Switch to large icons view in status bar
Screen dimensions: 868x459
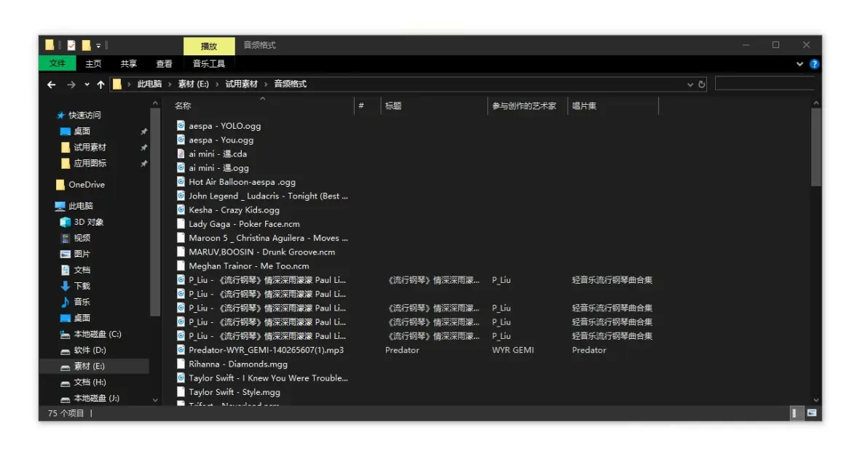(x=811, y=413)
